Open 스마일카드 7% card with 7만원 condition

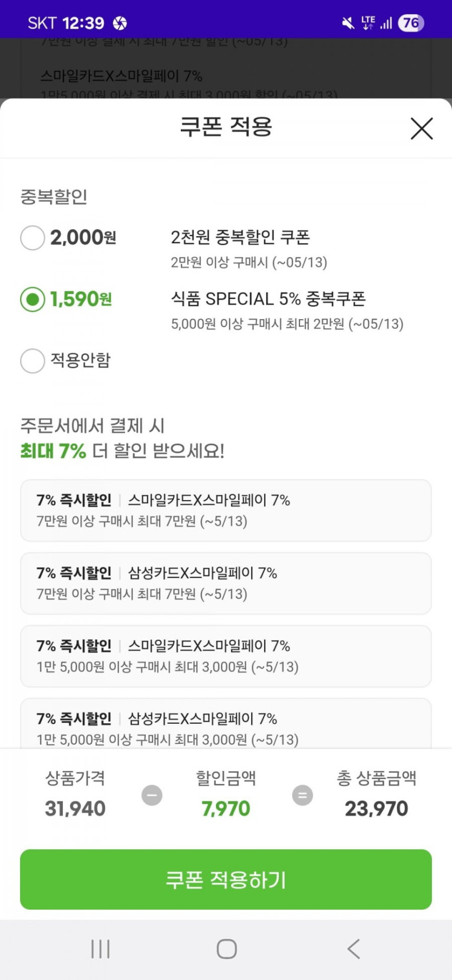[226, 510]
